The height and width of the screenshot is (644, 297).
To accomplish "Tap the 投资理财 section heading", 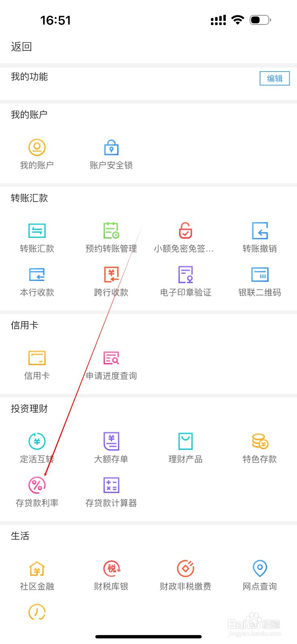I will coord(29,409).
